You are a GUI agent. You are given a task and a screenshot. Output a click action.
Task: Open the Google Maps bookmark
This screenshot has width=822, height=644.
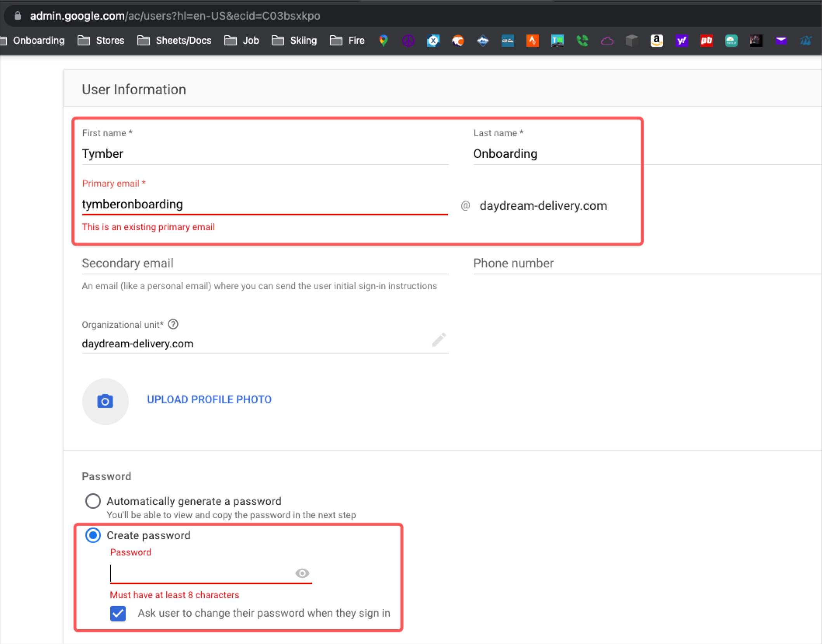[383, 41]
